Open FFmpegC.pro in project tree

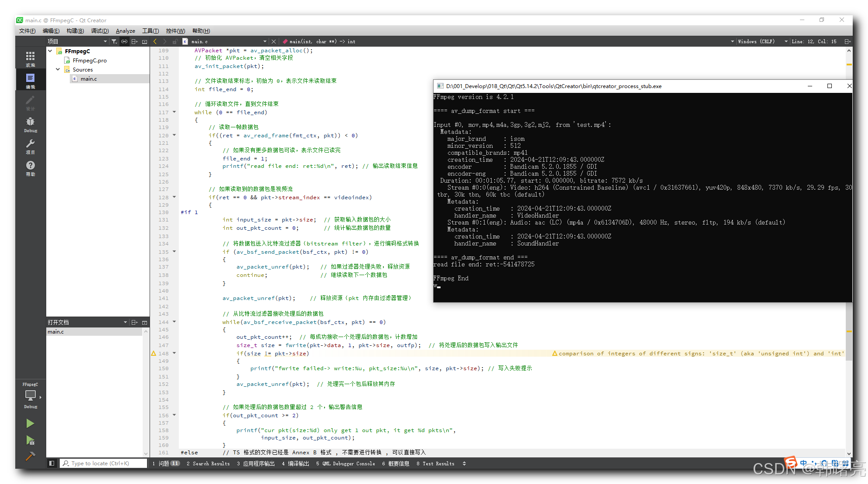(89, 60)
